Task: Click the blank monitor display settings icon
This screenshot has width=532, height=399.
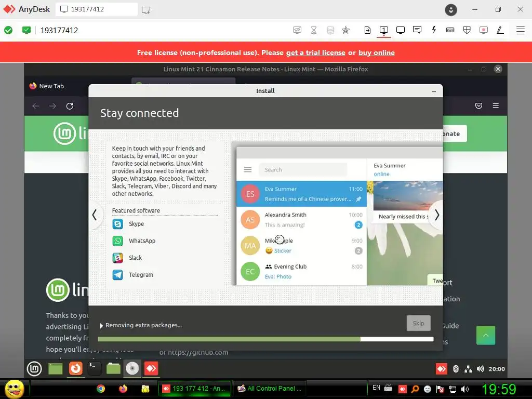Action: tap(401, 30)
